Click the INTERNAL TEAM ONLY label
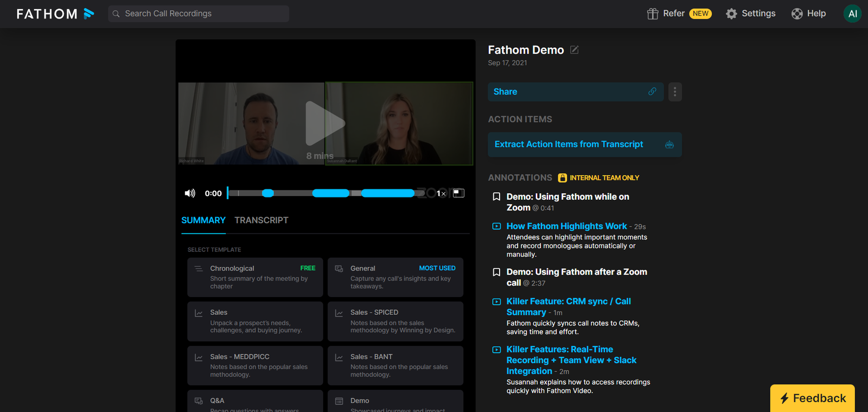 pos(604,178)
